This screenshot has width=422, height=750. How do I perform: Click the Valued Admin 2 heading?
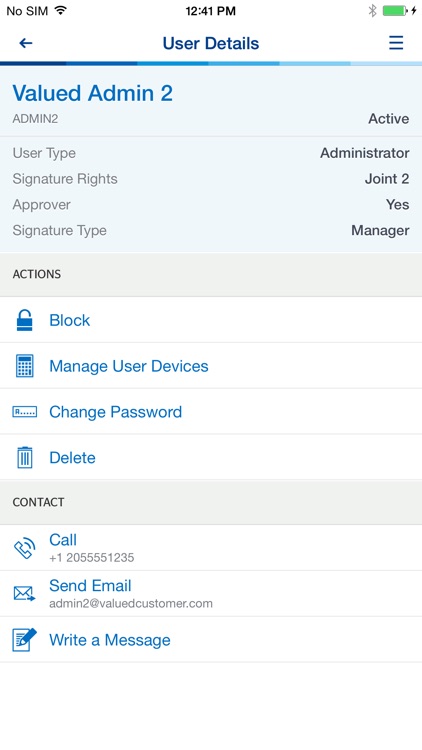pos(92,93)
